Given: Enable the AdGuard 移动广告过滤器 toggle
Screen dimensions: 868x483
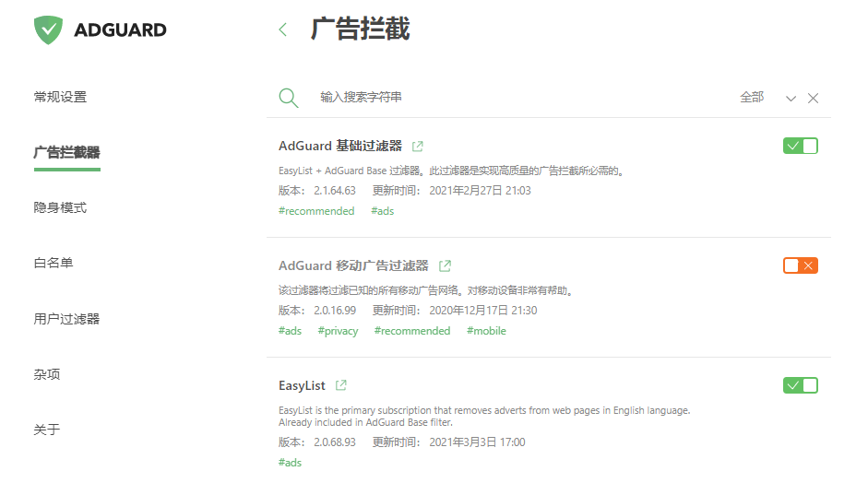Looking at the screenshot, I should tap(800, 265).
